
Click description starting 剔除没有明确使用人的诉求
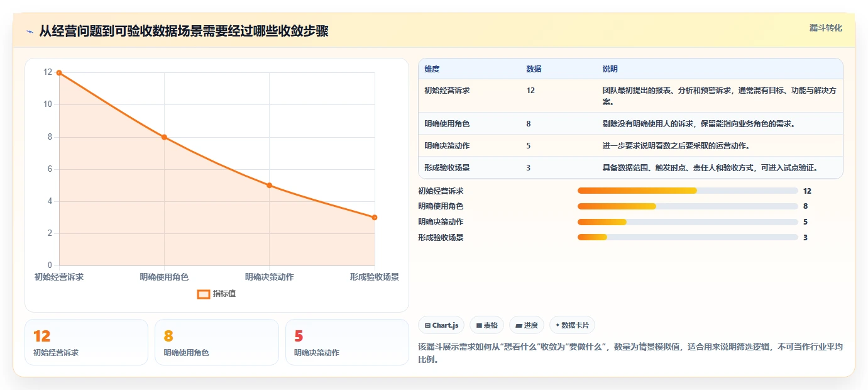699,124
